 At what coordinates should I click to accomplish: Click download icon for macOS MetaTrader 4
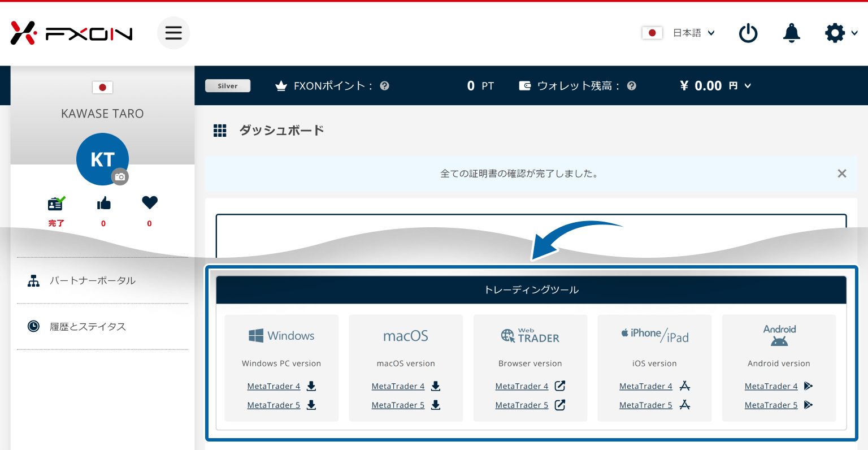(436, 386)
